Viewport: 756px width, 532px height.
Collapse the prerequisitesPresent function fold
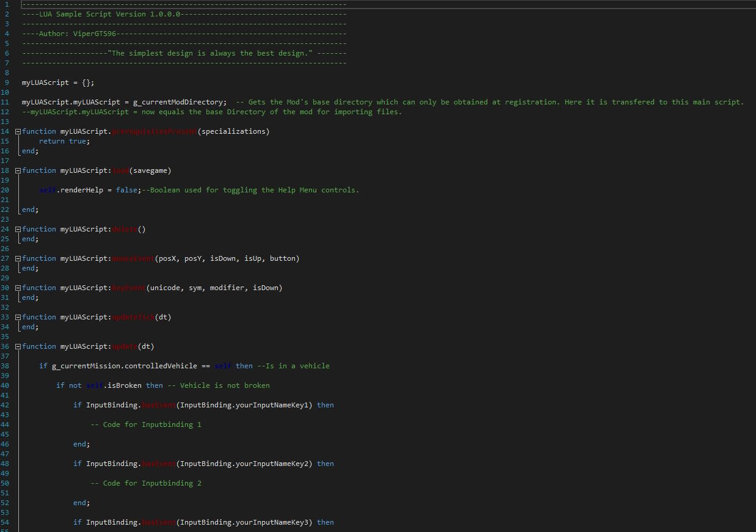[18, 131]
